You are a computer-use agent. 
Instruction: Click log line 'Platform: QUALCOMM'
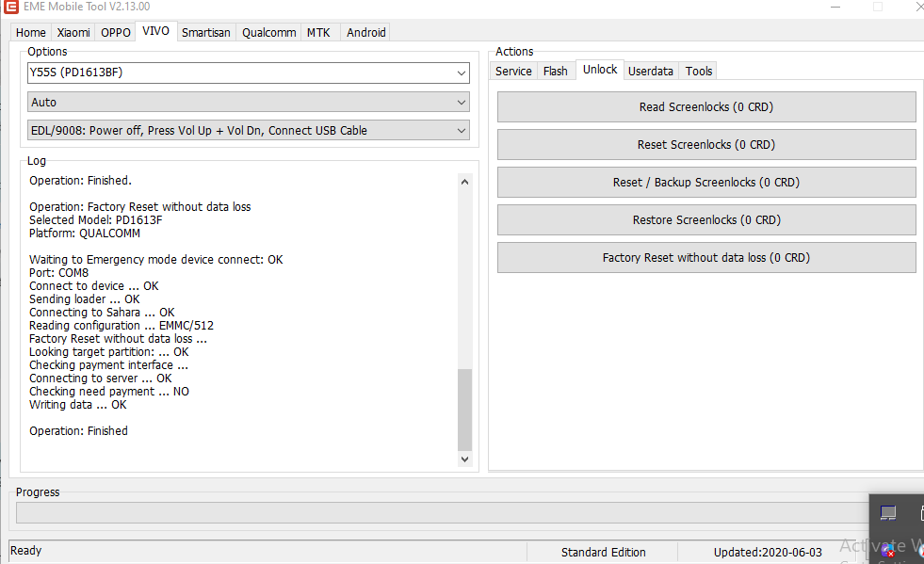tap(85, 234)
